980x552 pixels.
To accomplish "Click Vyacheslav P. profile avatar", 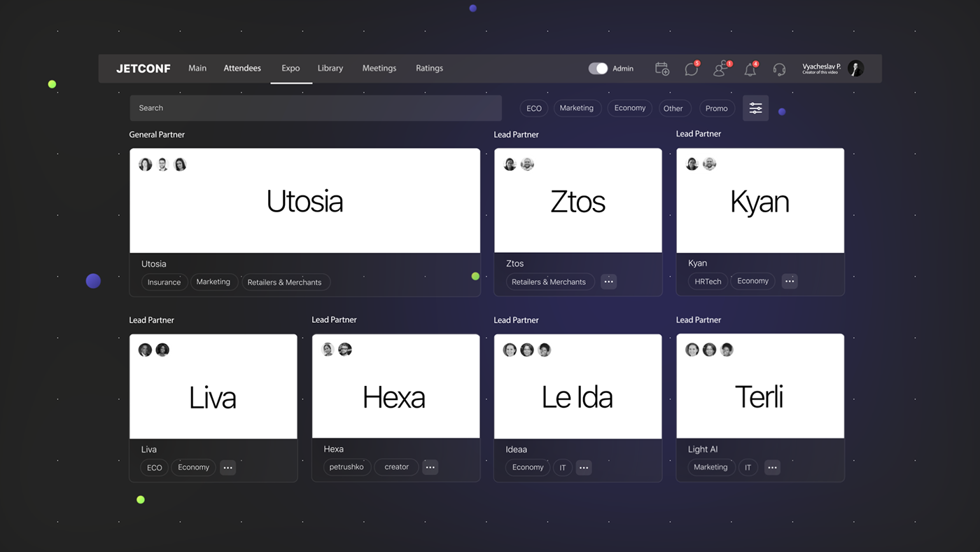I will coord(855,68).
